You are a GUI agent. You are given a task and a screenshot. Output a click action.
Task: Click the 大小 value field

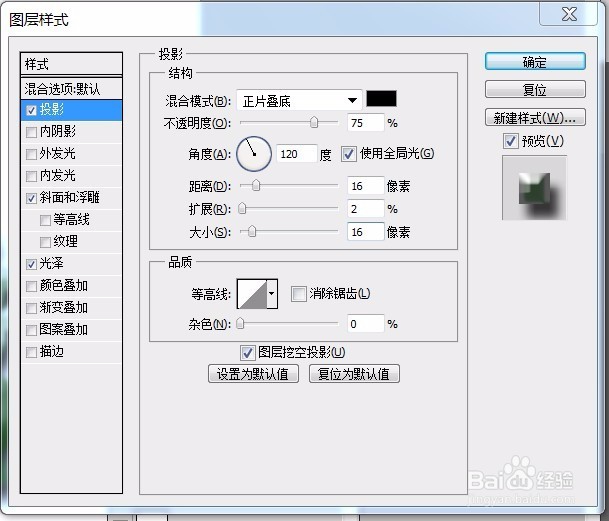(x=365, y=232)
